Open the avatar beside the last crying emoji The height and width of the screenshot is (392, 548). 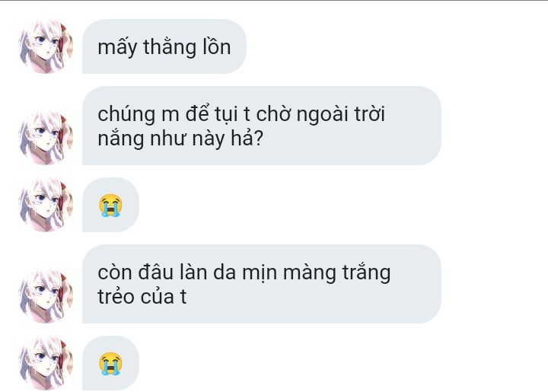click(46, 363)
